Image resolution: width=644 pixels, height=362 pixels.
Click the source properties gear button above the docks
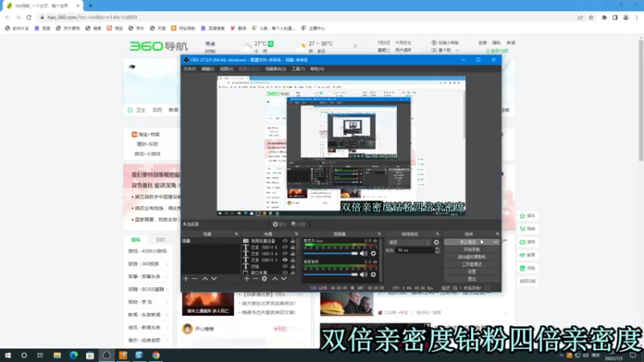(279, 224)
